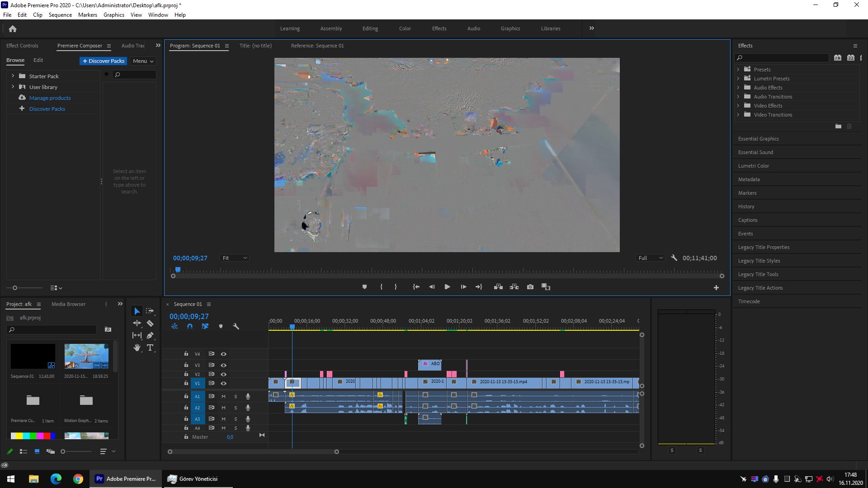Open the timeline display settings wrench
The image size is (868, 488).
(x=236, y=326)
